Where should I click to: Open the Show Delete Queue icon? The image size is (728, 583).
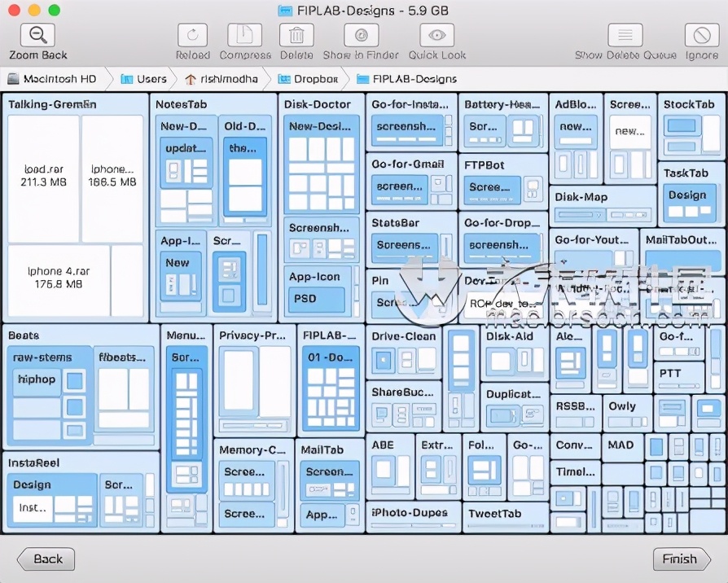point(624,35)
